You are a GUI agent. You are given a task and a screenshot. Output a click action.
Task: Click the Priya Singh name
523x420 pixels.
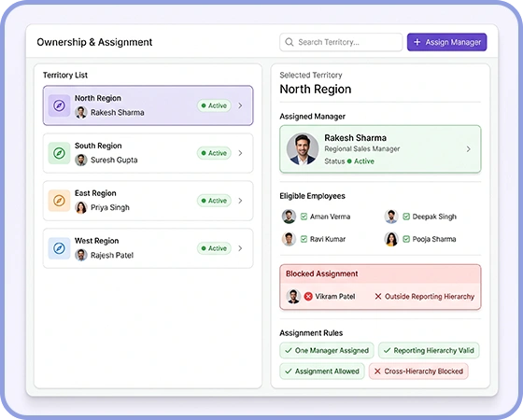(110, 207)
